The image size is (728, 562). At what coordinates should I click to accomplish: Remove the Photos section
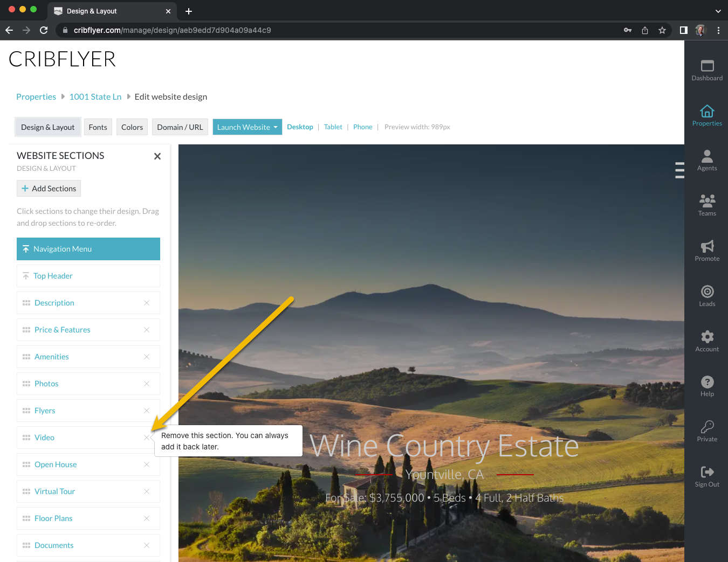[x=147, y=384]
